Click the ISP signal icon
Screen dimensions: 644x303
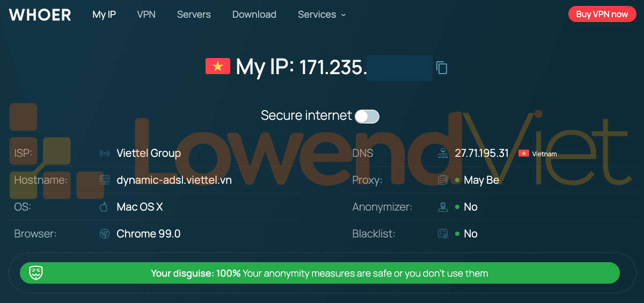[x=105, y=154]
